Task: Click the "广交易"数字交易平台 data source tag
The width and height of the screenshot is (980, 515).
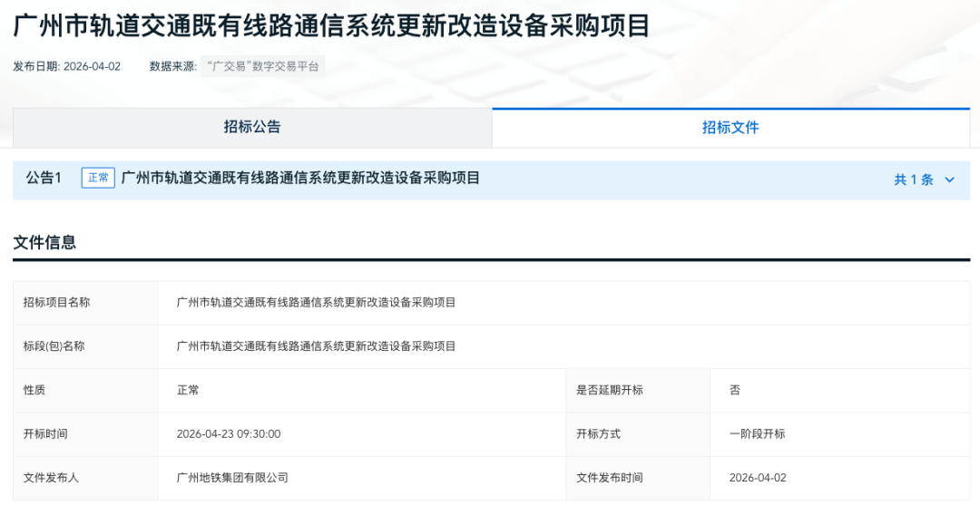Action: tap(262, 66)
